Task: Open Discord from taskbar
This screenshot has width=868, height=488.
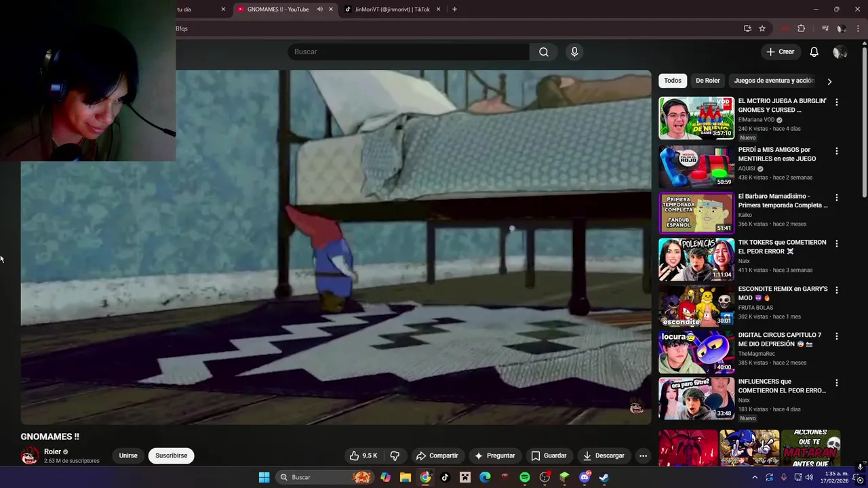Action: tap(585, 477)
